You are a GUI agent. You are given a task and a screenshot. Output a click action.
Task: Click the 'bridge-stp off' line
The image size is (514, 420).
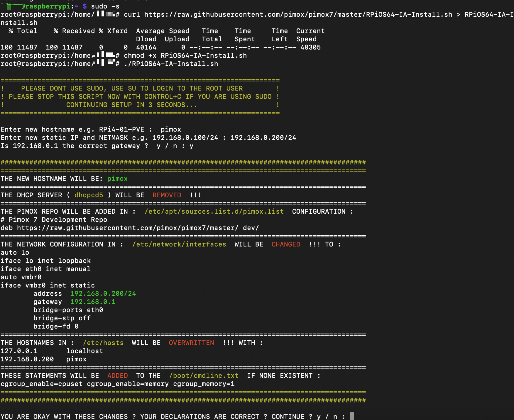(x=62, y=318)
